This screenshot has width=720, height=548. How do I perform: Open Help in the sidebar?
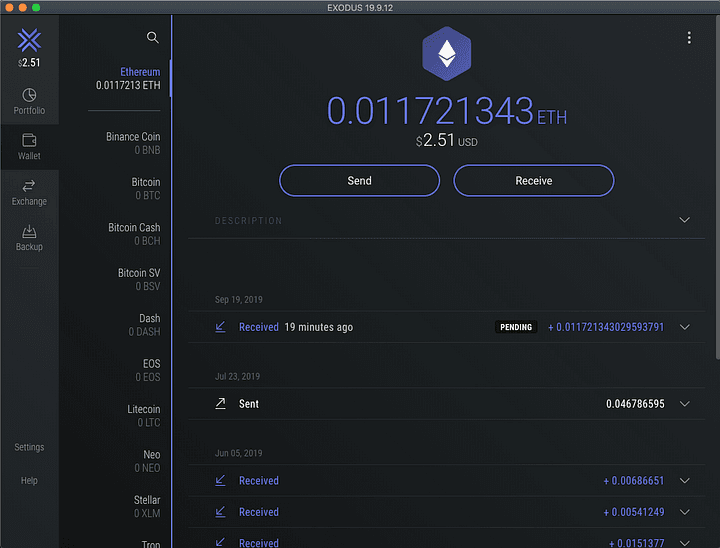[29, 480]
